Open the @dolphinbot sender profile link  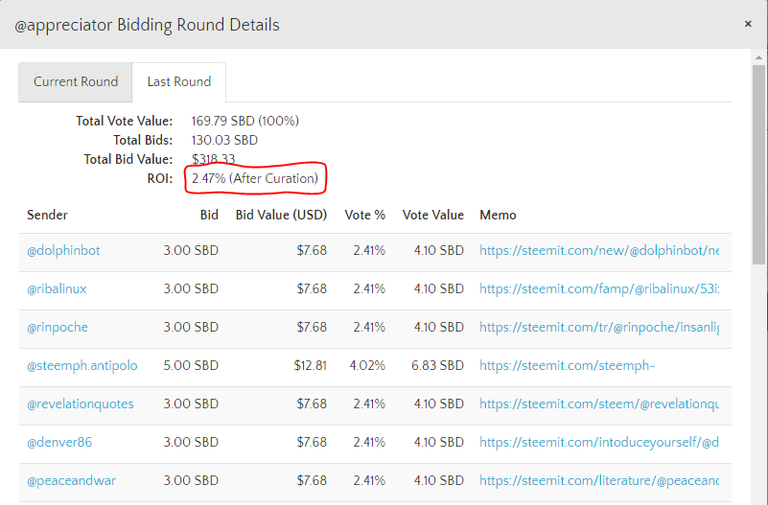coord(63,251)
